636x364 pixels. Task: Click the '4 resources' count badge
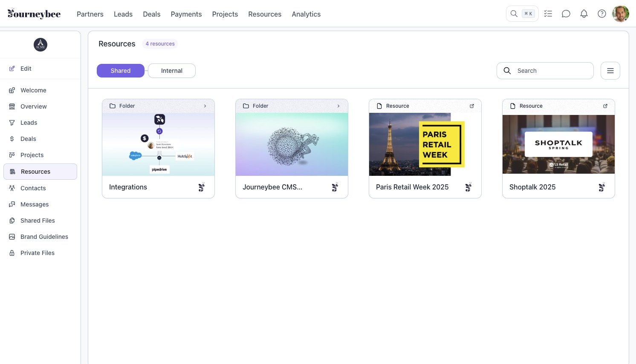click(160, 44)
